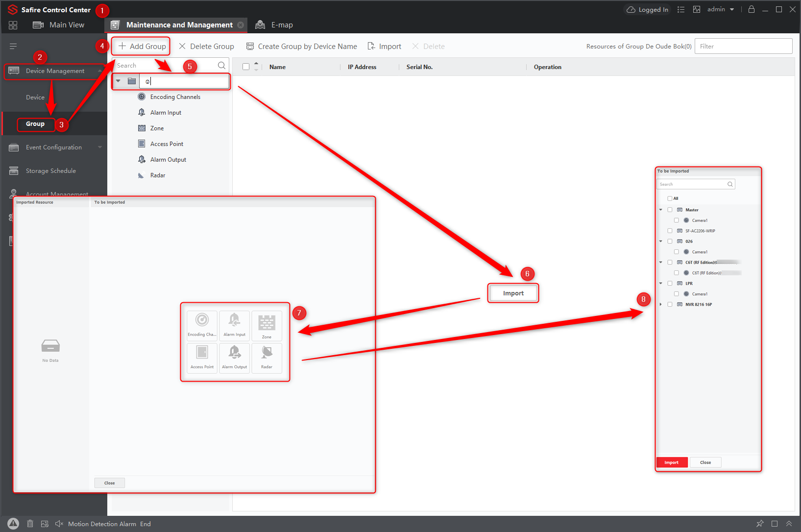Select the Alarm Input tile icon
The height and width of the screenshot is (532, 801).
[x=234, y=325]
